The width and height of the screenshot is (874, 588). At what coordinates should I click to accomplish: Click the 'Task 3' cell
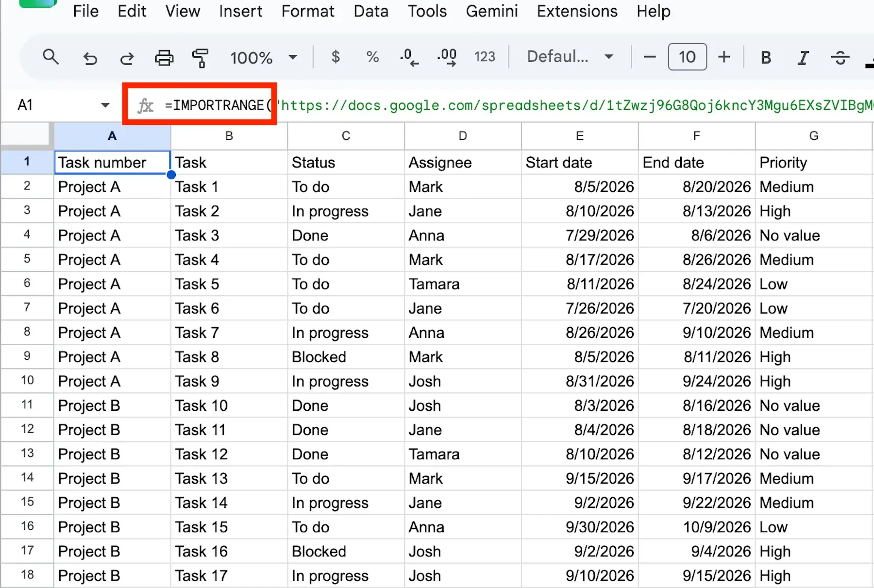[x=229, y=235]
